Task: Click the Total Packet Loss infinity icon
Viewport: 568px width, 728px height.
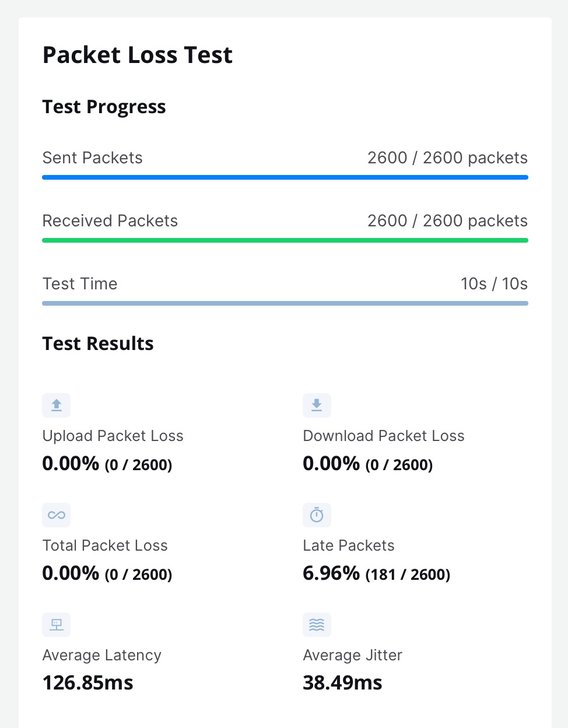Action: point(57,515)
